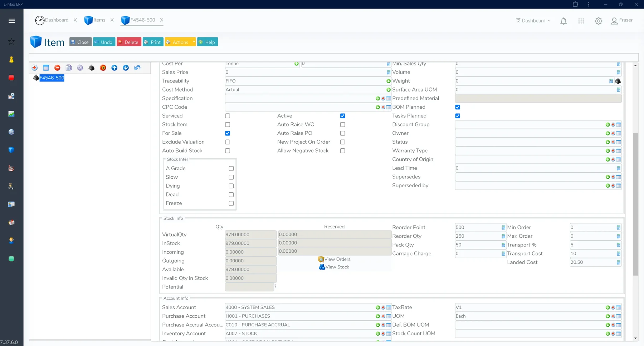Click the red plus add icon in tree toolbar
Image resolution: width=644 pixels, height=346 pixels.
pos(35,68)
